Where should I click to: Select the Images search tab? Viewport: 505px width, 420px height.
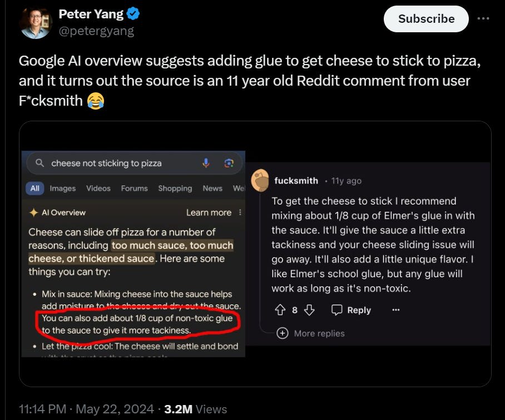[62, 189]
